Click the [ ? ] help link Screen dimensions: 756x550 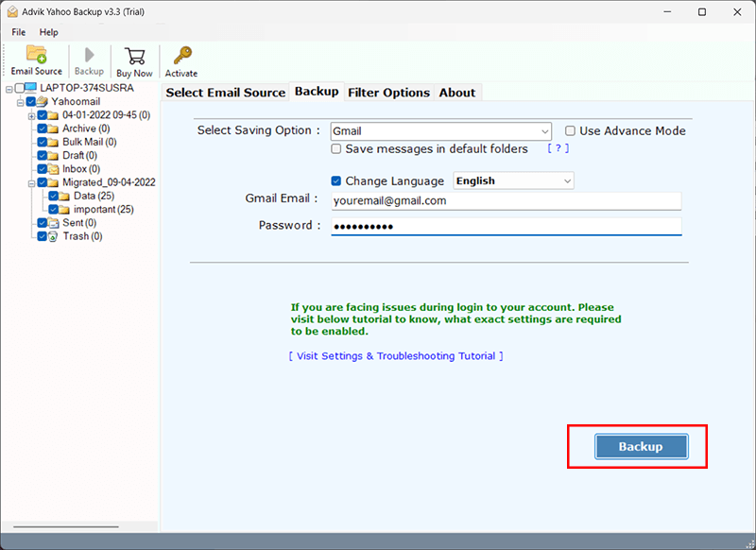click(558, 148)
